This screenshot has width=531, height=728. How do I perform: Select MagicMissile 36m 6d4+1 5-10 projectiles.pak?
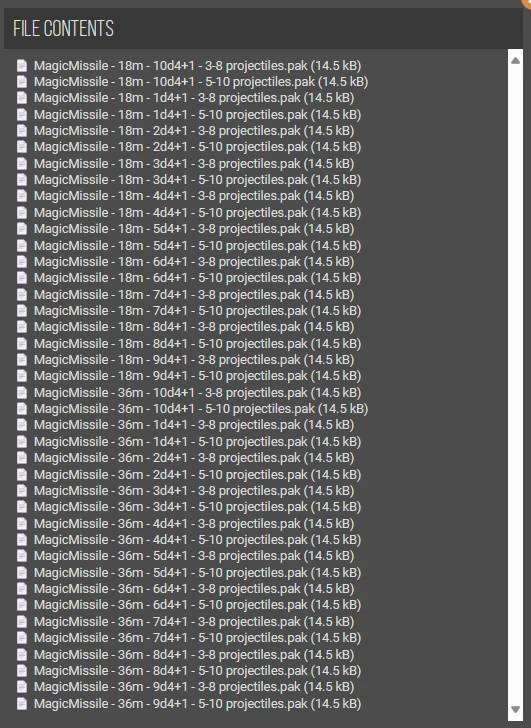point(197,605)
